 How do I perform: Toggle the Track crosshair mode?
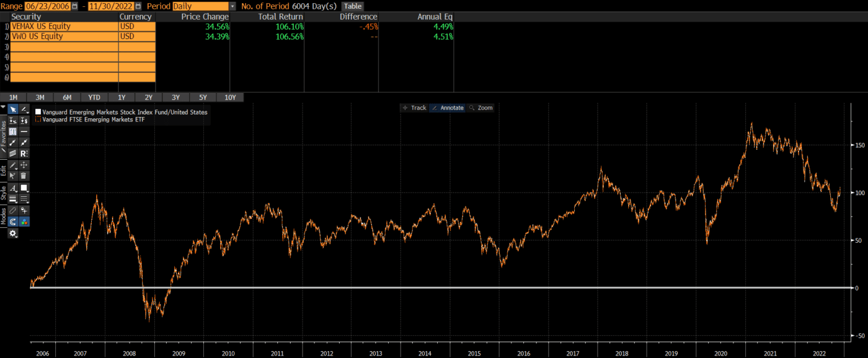[414, 108]
